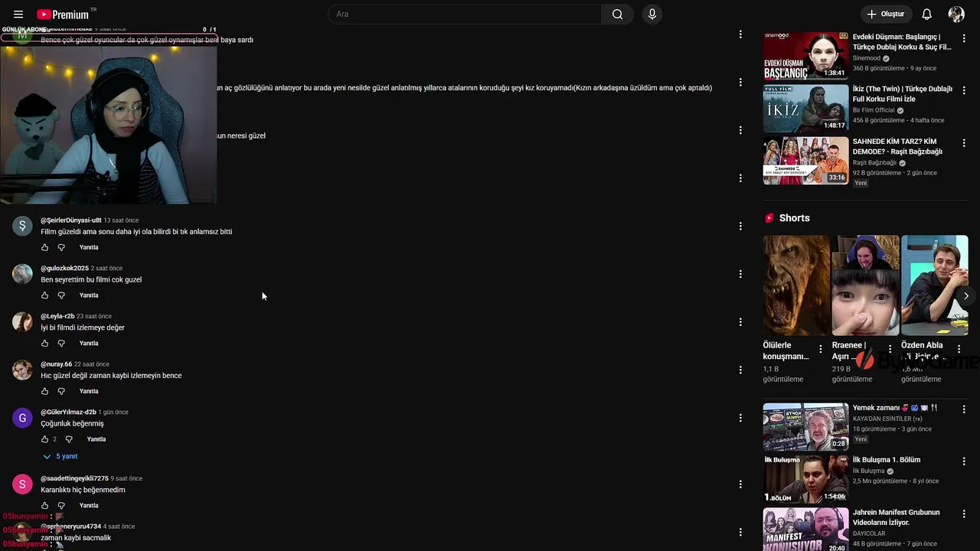Like the comment by @gulozkok2025

click(44, 295)
